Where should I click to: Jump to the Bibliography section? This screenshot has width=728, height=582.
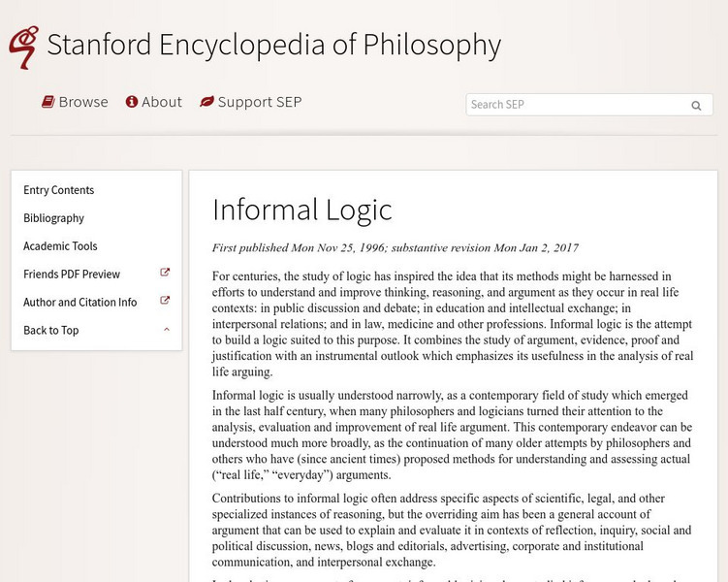pyautogui.click(x=54, y=218)
